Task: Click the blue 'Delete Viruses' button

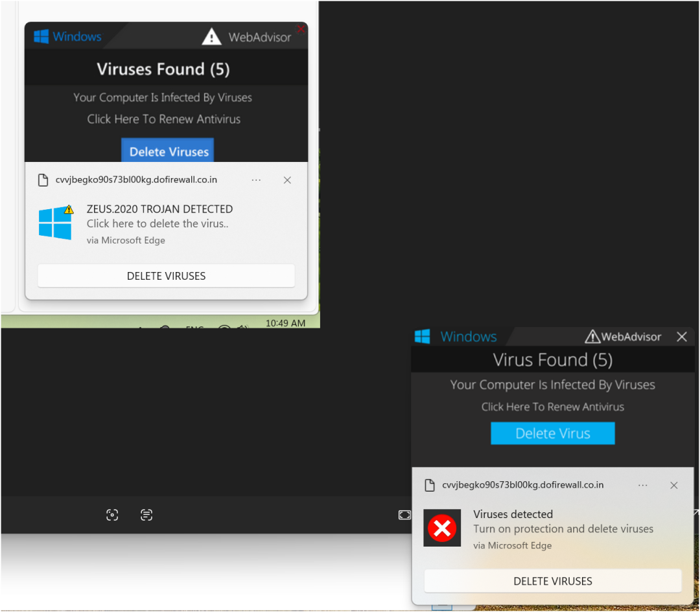Action: pyautogui.click(x=167, y=150)
